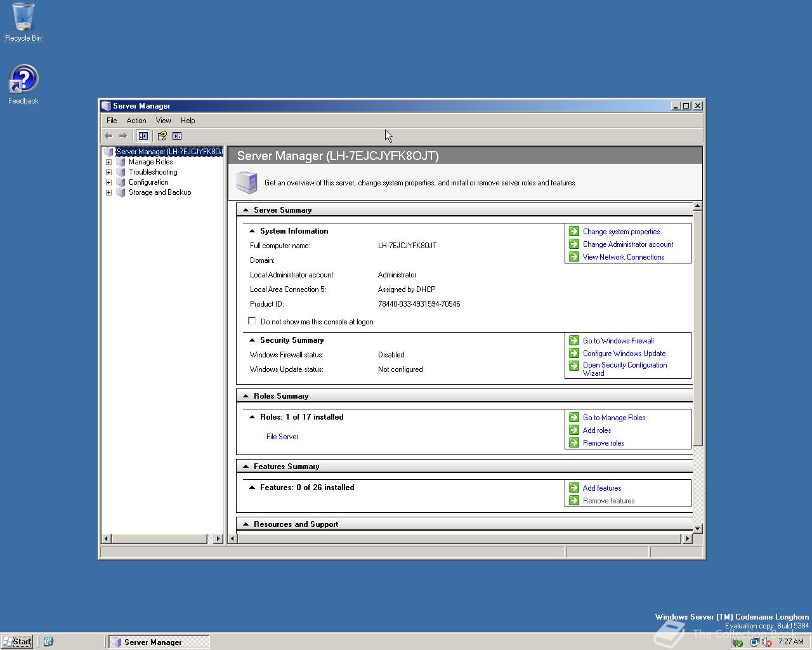The width and height of the screenshot is (812, 650).
Task: Open the Action menu
Action: 136,121
